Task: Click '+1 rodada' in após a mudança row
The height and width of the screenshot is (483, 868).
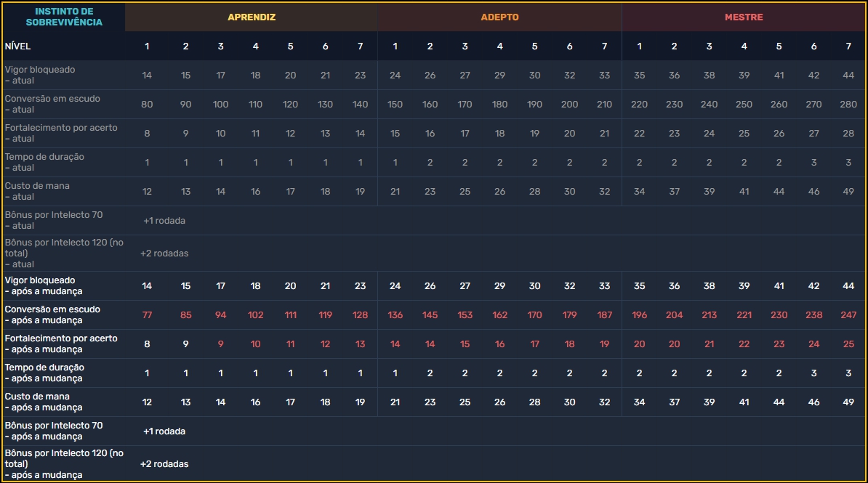Action: tap(164, 431)
